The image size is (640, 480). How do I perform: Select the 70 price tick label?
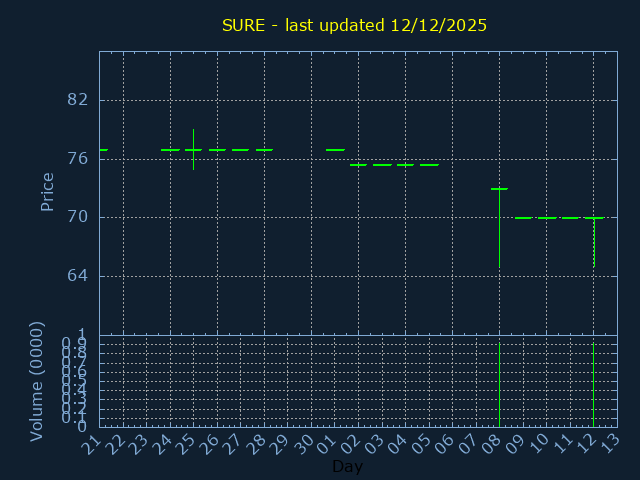tap(77, 217)
